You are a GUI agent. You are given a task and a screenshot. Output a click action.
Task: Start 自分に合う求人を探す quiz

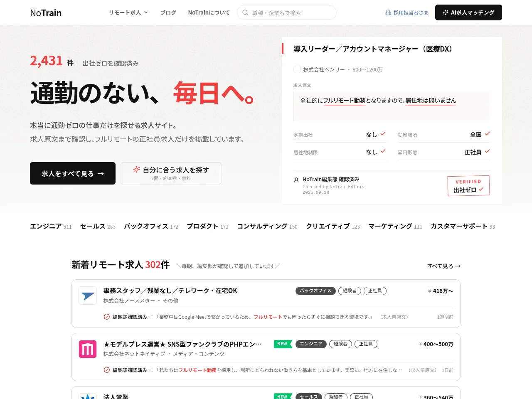[x=171, y=173]
